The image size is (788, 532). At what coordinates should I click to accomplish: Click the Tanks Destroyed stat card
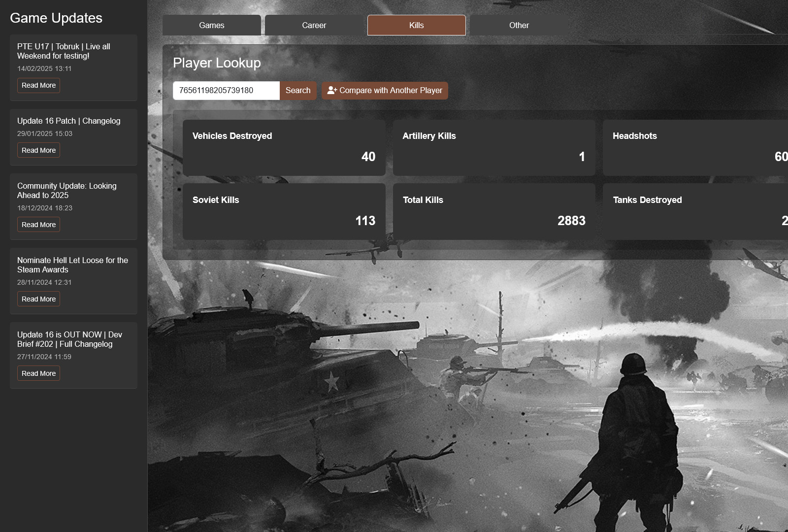[x=694, y=212]
